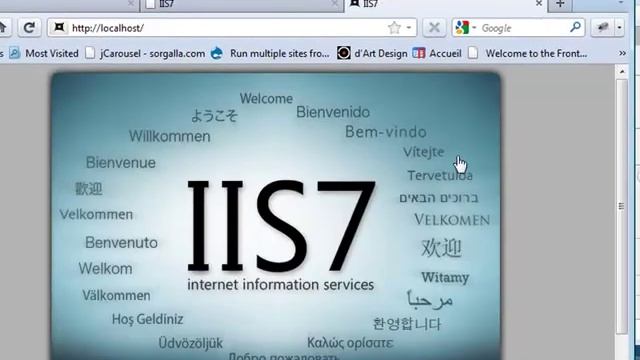Open jCarousel - sorgalla.com bookmark

pos(145,53)
